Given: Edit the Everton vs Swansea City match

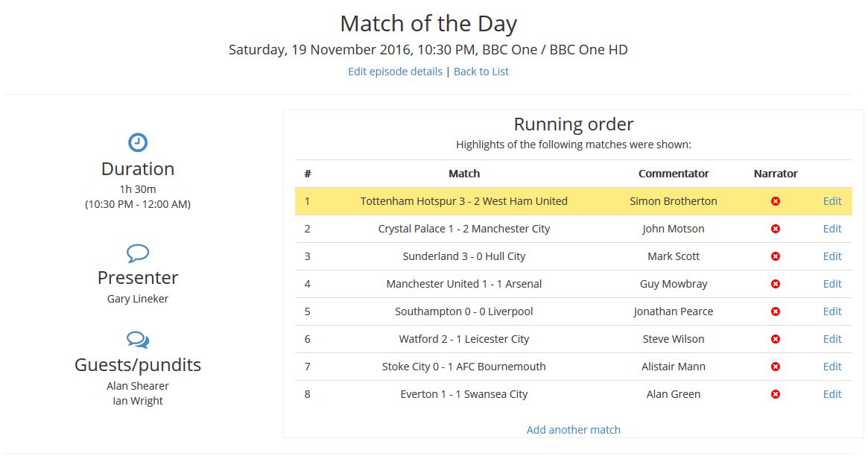Looking at the screenshot, I should point(832,394).
